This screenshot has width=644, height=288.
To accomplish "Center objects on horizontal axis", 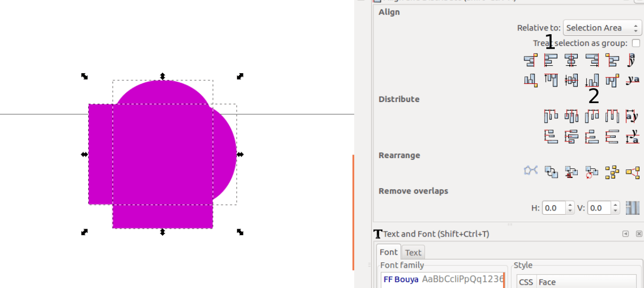I will [571, 81].
